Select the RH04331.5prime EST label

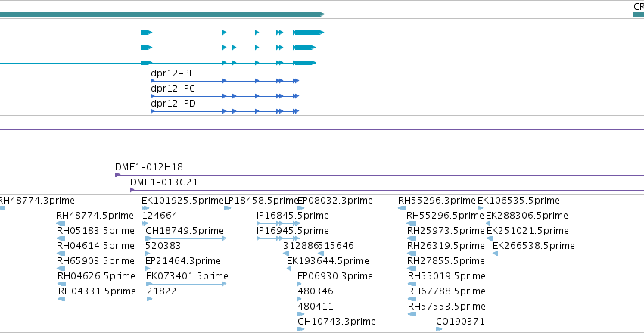coord(97,291)
